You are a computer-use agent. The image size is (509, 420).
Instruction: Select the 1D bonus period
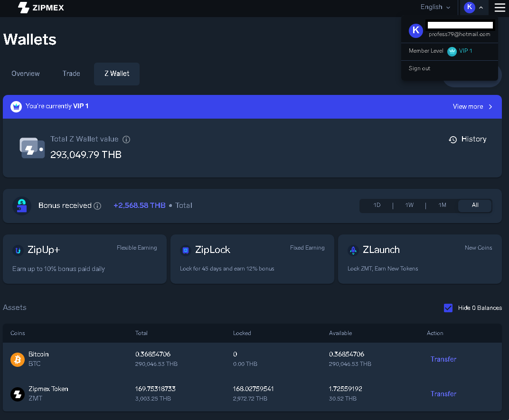(x=377, y=205)
